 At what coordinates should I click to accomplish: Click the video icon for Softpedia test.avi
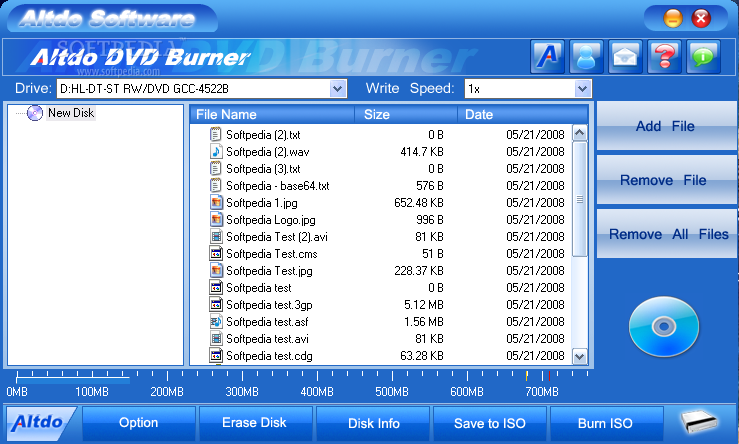[x=215, y=338]
